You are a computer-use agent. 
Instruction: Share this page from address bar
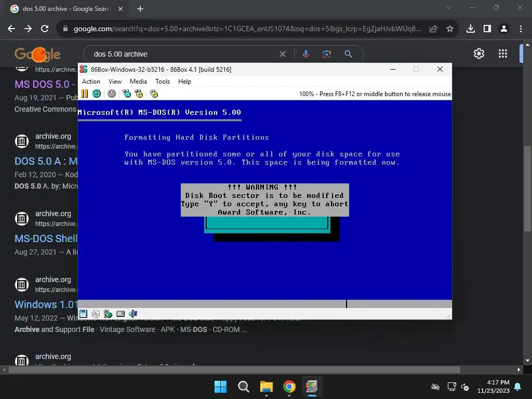coord(433,29)
